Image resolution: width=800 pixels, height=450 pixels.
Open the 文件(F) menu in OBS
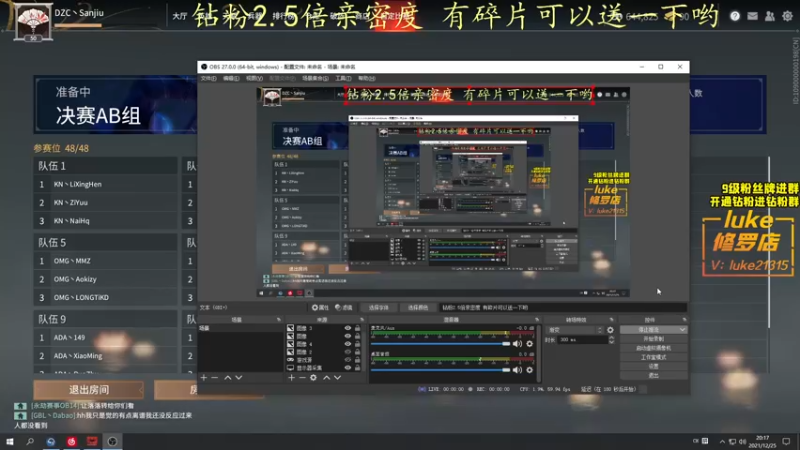(x=208, y=79)
